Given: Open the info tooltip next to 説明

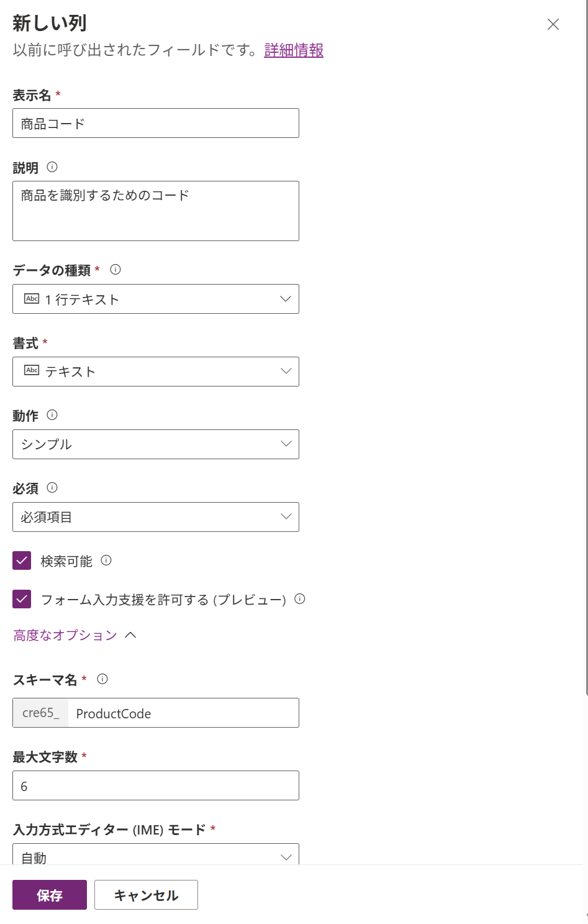Looking at the screenshot, I should coord(52,167).
